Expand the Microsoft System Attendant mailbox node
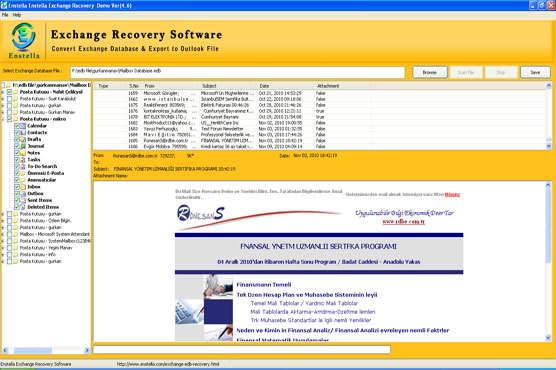The image size is (556, 370). (3, 234)
